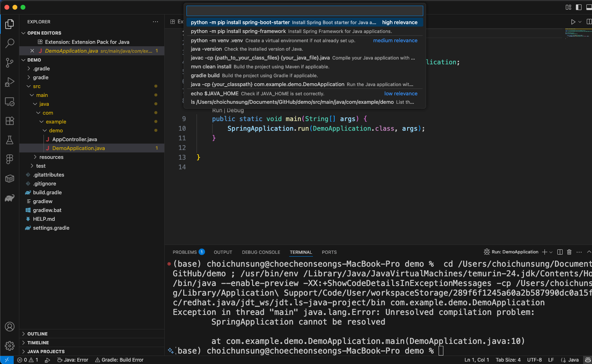The height and width of the screenshot is (364, 592).
Task: Click the Split Terminal icon
Action: point(560,252)
